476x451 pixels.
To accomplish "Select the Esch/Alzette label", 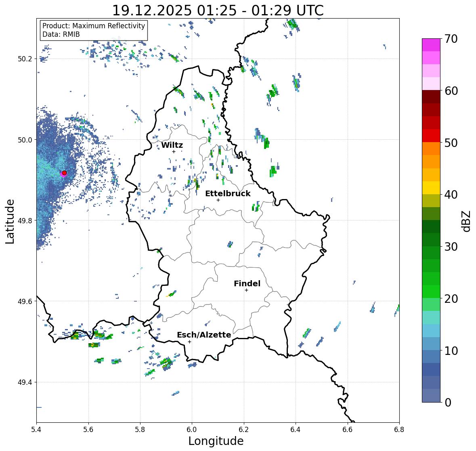I will (204, 335).
